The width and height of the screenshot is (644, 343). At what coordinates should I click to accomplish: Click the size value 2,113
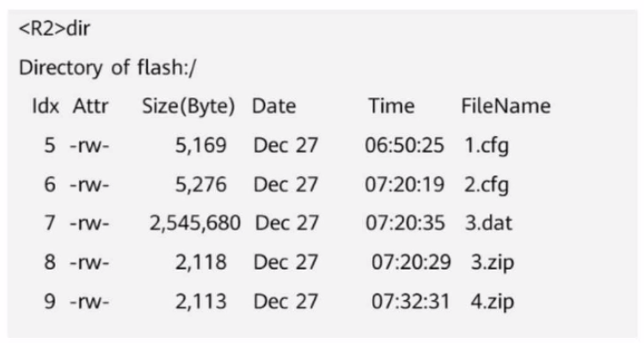pyautogui.click(x=201, y=302)
